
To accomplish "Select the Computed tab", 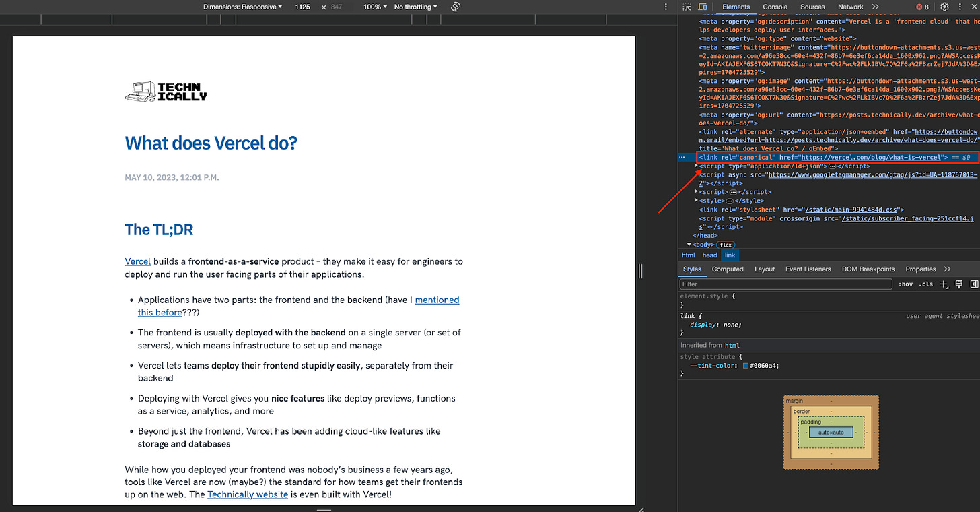I will click(x=728, y=269).
